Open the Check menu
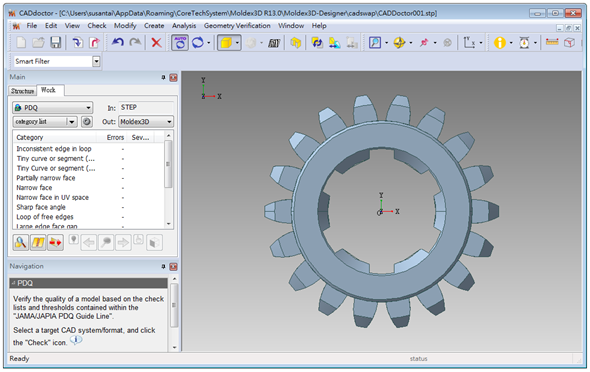 (x=97, y=26)
